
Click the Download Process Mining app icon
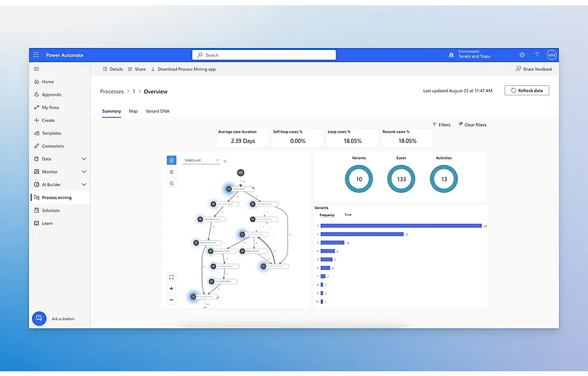pos(153,69)
